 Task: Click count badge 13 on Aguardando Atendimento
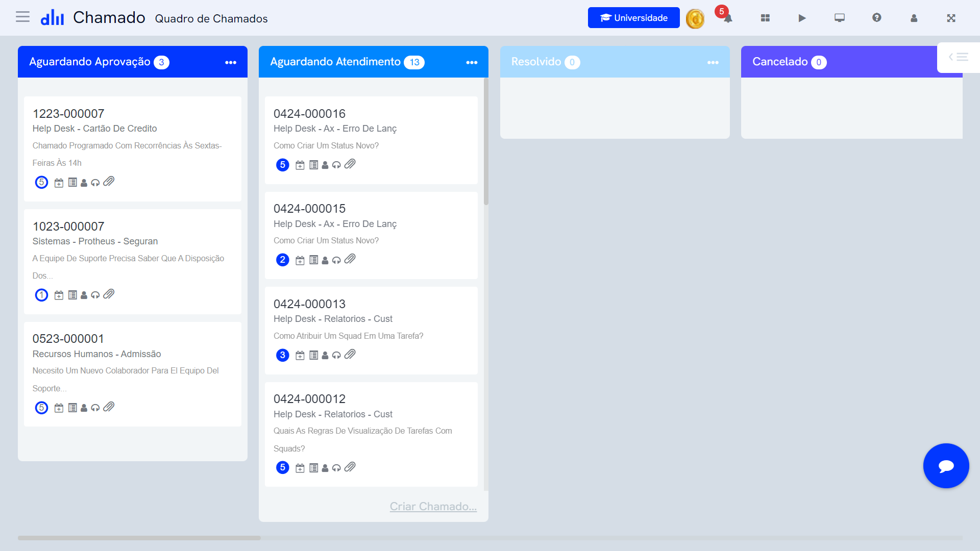(x=414, y=62)
